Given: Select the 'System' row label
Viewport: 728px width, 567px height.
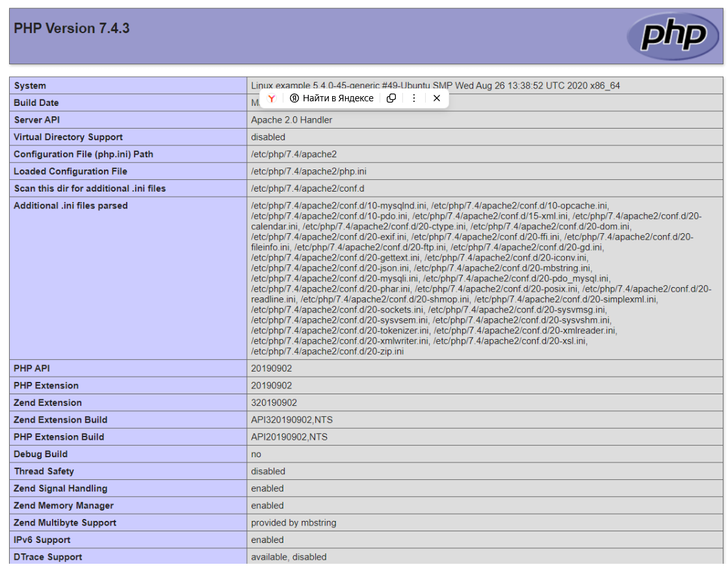Looking at the screenshot, I should tap(30, 86).
